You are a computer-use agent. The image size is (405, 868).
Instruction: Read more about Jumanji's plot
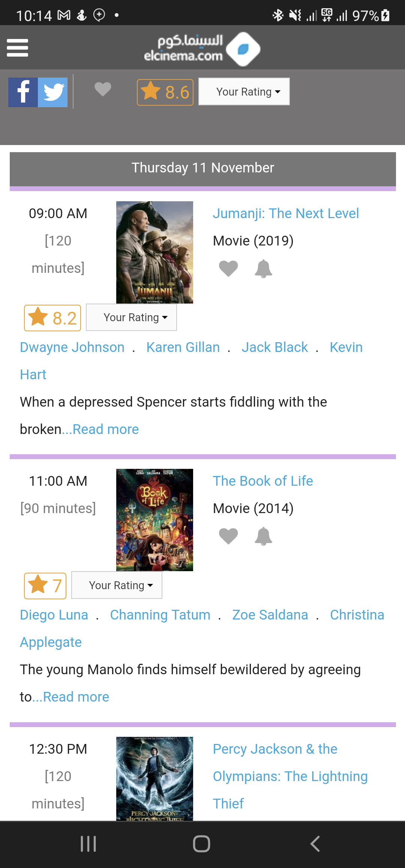tap(105, 429)
